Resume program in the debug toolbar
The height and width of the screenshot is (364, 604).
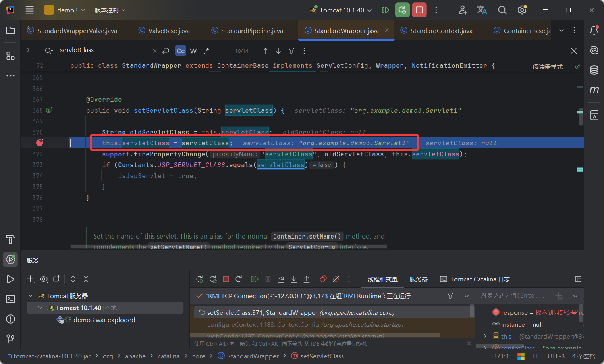pos(255,279)
